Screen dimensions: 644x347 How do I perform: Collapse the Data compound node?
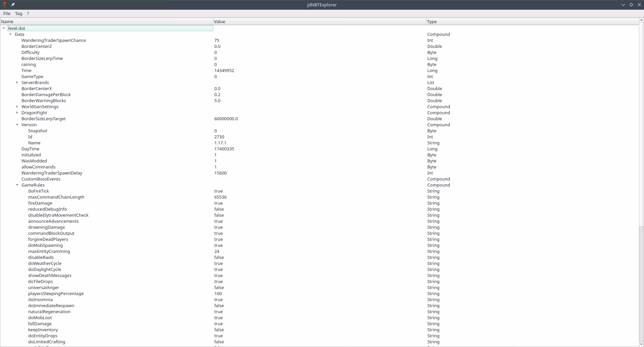coord(10,34)
